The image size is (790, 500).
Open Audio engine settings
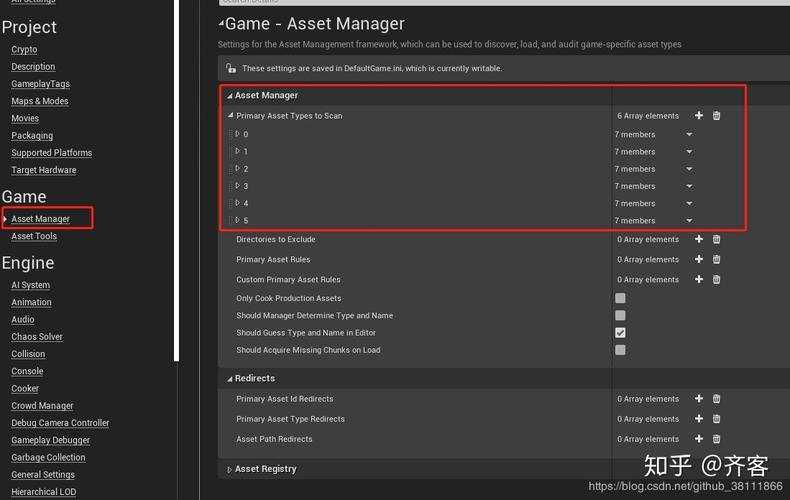(x=23, y=320)
